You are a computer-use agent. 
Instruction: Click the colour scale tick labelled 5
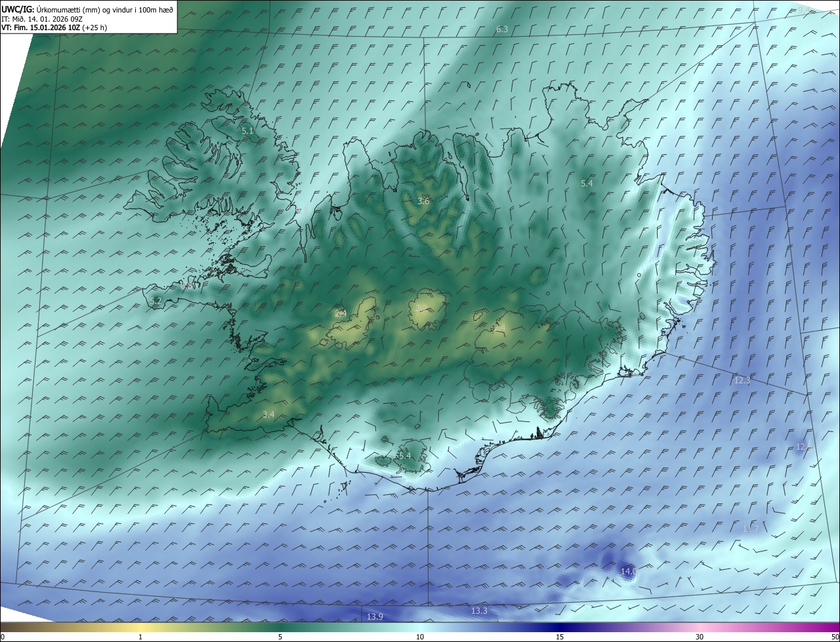point(280,637)
